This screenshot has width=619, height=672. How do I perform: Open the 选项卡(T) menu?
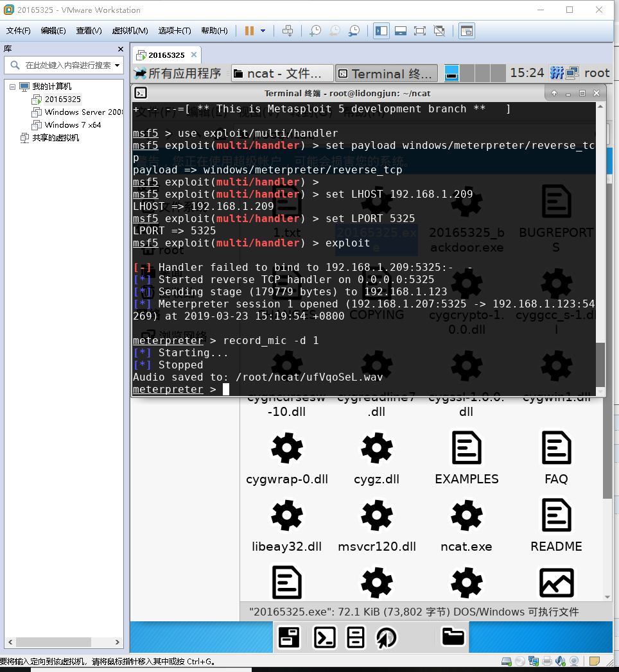(x=175, y=30)
